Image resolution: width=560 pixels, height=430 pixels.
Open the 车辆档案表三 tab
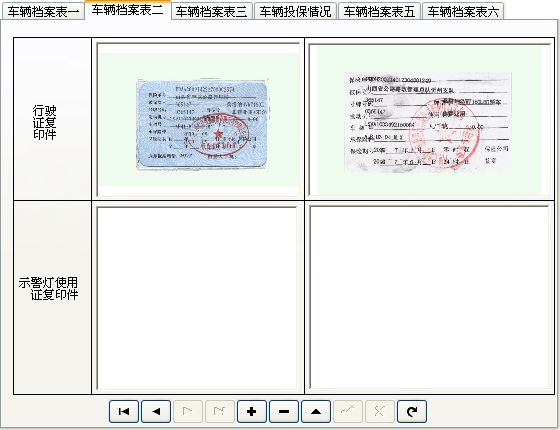point(212,11)
